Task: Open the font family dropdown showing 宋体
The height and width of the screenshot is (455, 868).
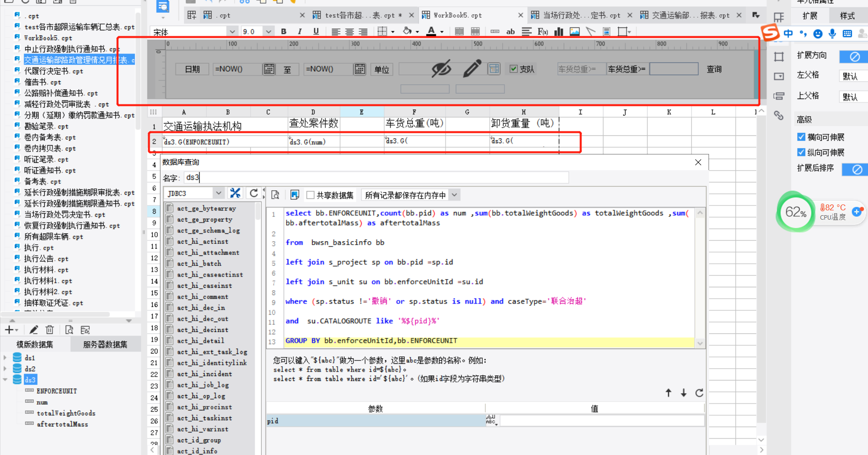Action: [232, 31]
